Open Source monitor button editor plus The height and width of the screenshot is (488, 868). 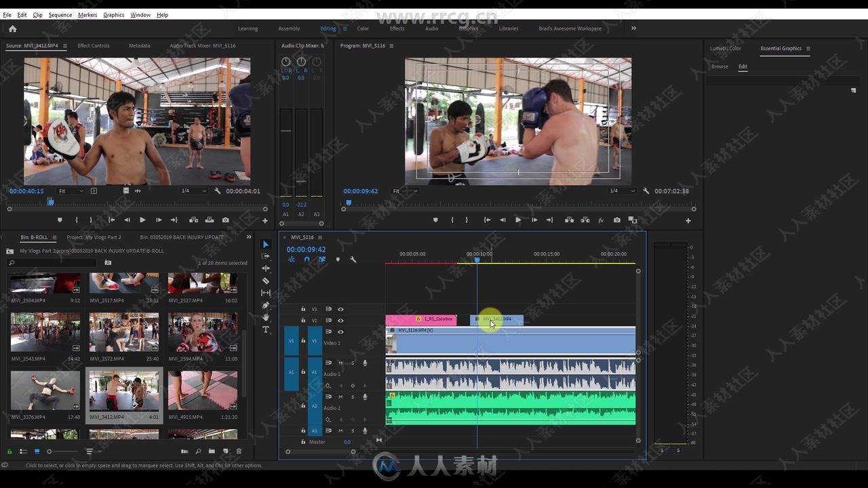click(x=265, y=220)
